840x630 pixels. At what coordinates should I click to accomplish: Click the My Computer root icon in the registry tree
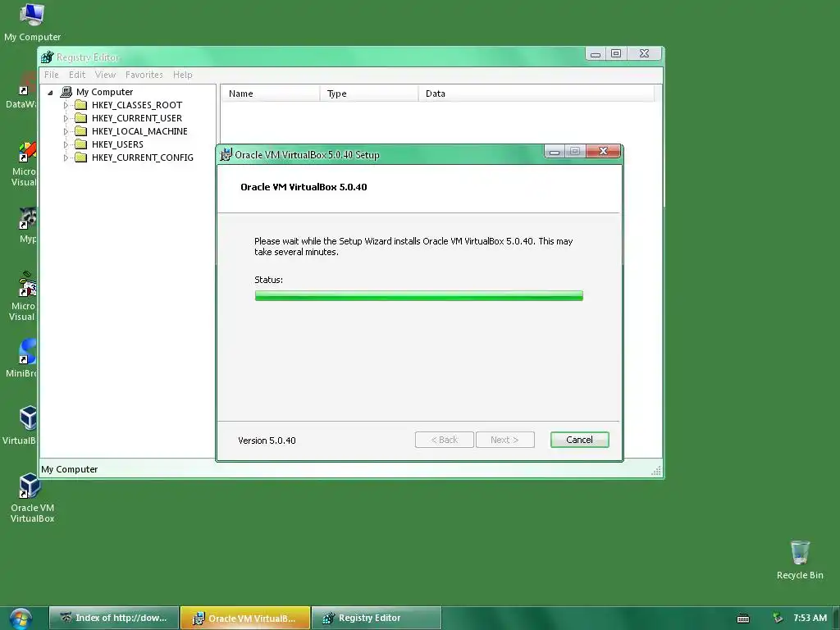66,92
